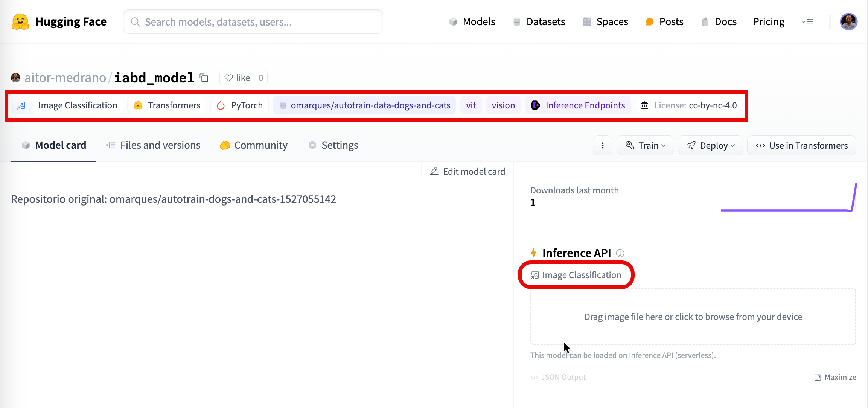Open the Pricing page link
868x408 pixels.
(769, 22)
